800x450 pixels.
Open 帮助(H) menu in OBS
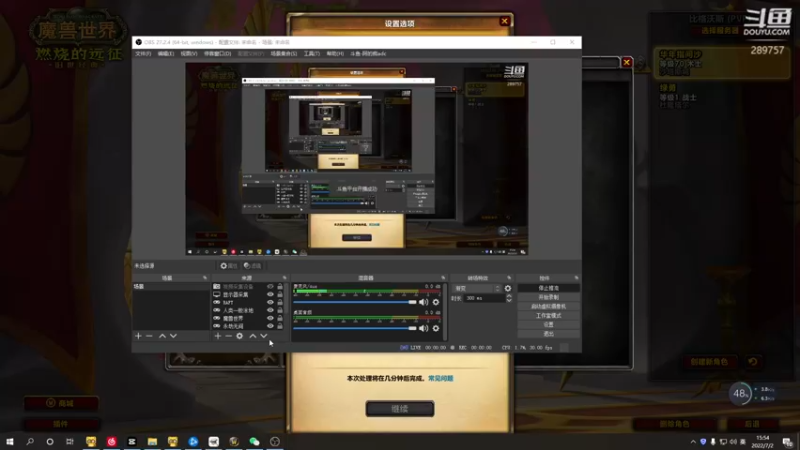[335, 54]
